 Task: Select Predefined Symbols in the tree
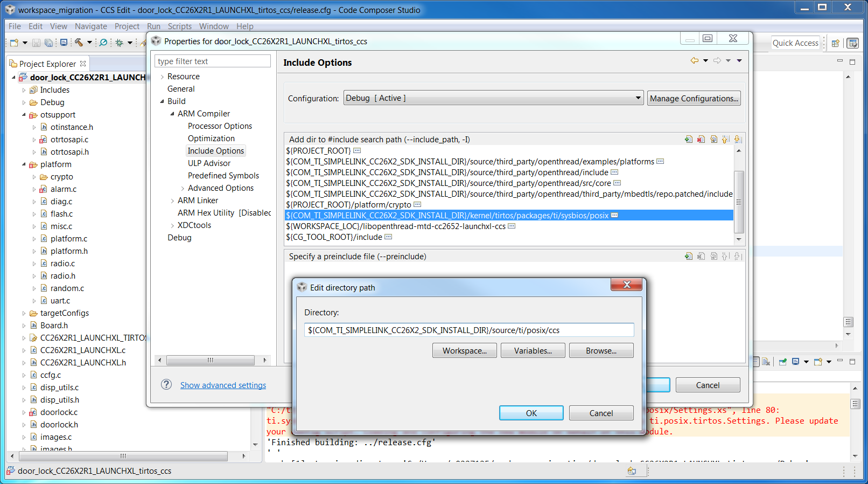[223, 176]
